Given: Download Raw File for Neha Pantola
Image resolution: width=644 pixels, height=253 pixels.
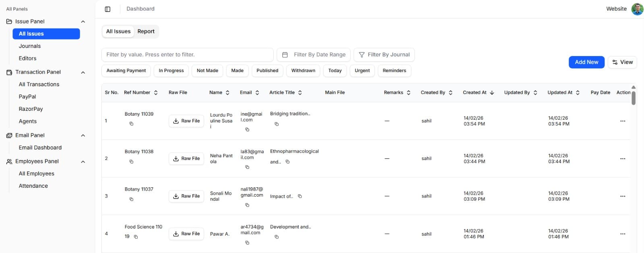Looking at the screenshot, I should (x=186, y=158).
